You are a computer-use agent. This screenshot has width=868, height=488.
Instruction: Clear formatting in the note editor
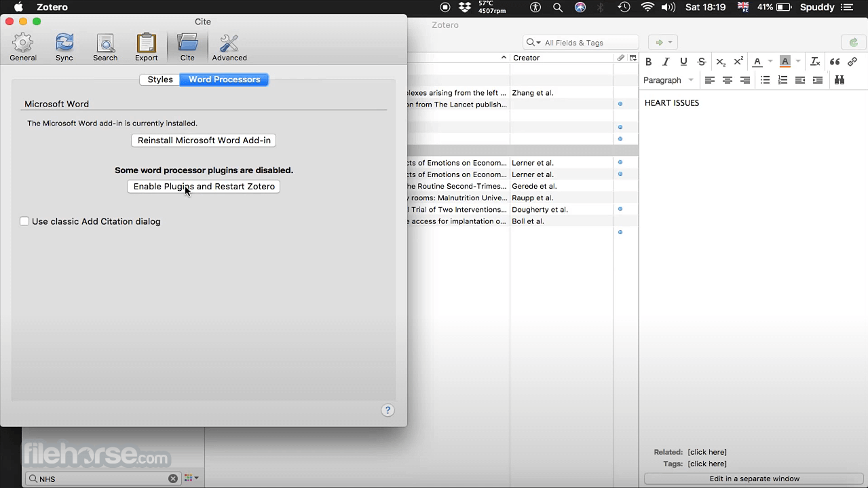(x=815, y=62)
